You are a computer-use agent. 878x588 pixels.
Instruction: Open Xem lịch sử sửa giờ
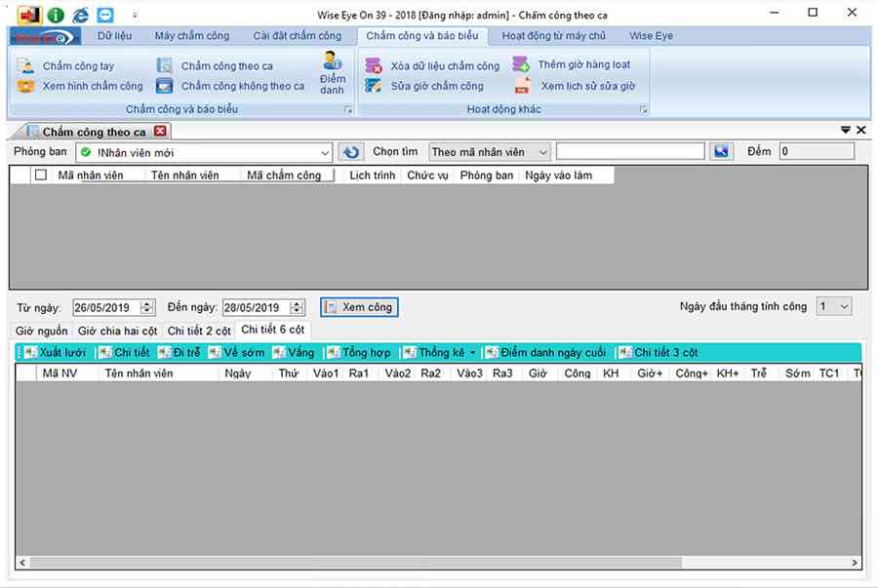pos(587,86)
